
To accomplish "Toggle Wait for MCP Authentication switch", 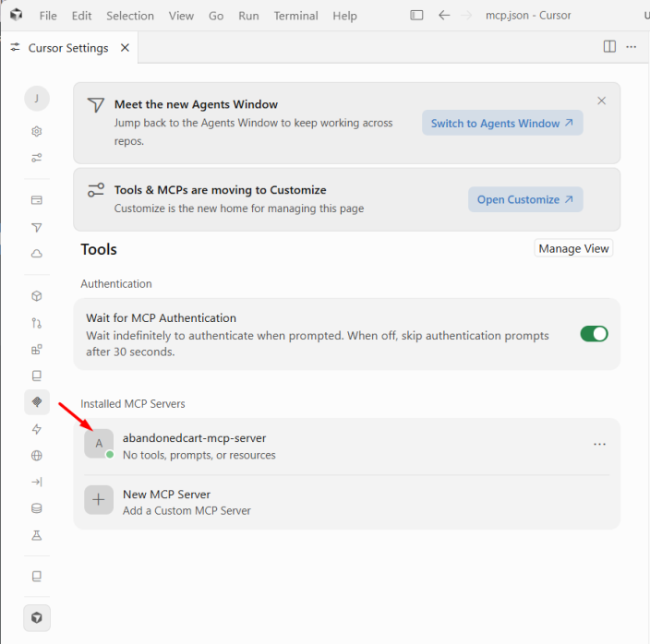I will click(594, 334).
